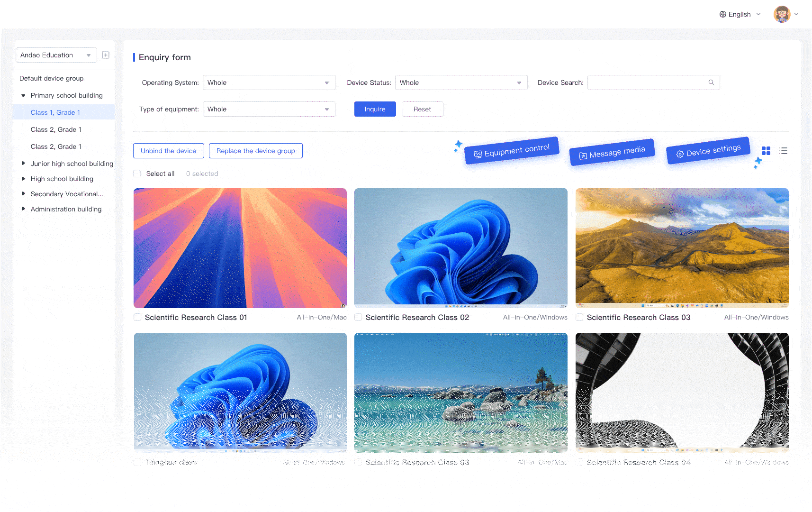Screen dimensions: 812x512
Task: Open Scientific Research Class 04 screen thumbnail
Action: pyautogui.click(x=682, y=393)
